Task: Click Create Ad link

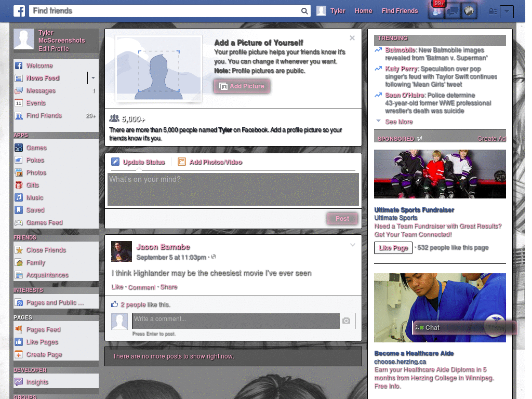Action: (491, 139)
